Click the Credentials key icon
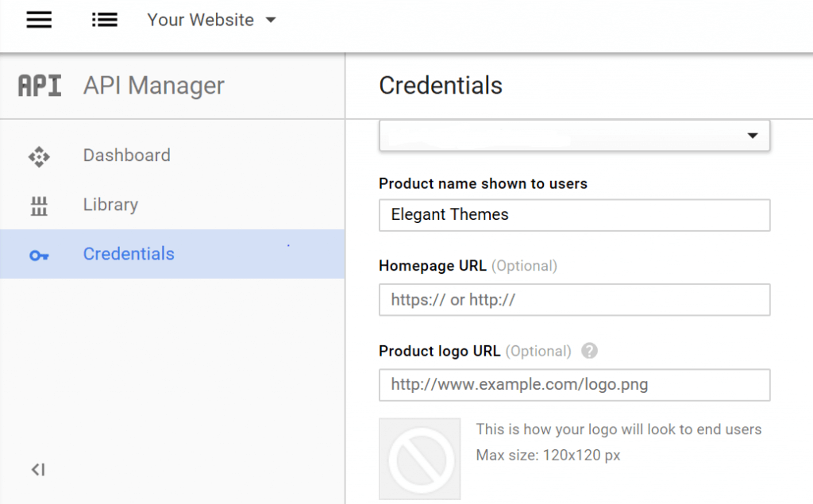This screenshot has height=504, width=813. [39, 255]
